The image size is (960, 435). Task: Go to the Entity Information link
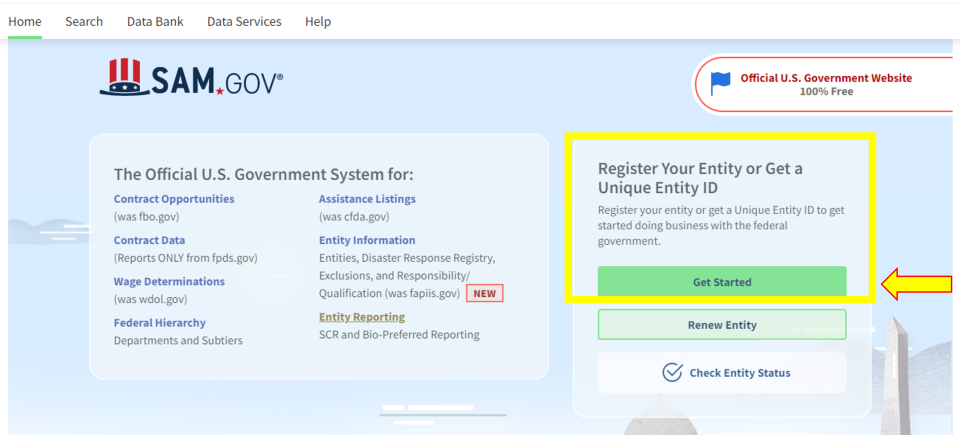(x=367, y=240)
